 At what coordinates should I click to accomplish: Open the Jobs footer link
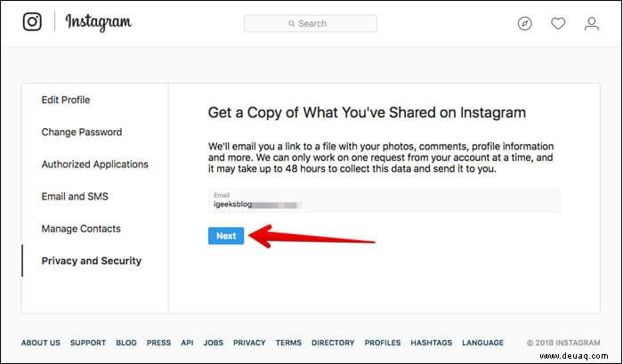pos(214,343)
